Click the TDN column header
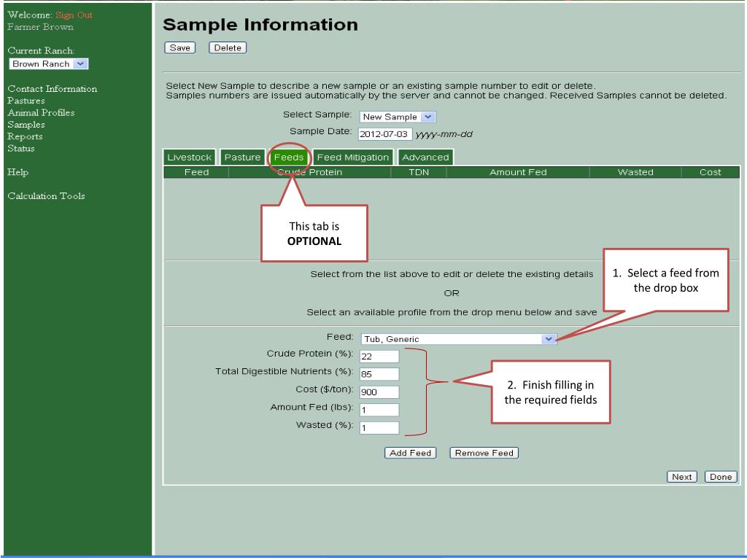Screen dimensions: 747x560 [x=419, y=172]
